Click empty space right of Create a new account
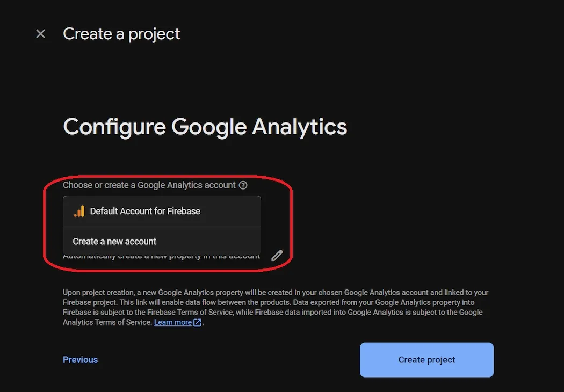 tap(215, 242)
